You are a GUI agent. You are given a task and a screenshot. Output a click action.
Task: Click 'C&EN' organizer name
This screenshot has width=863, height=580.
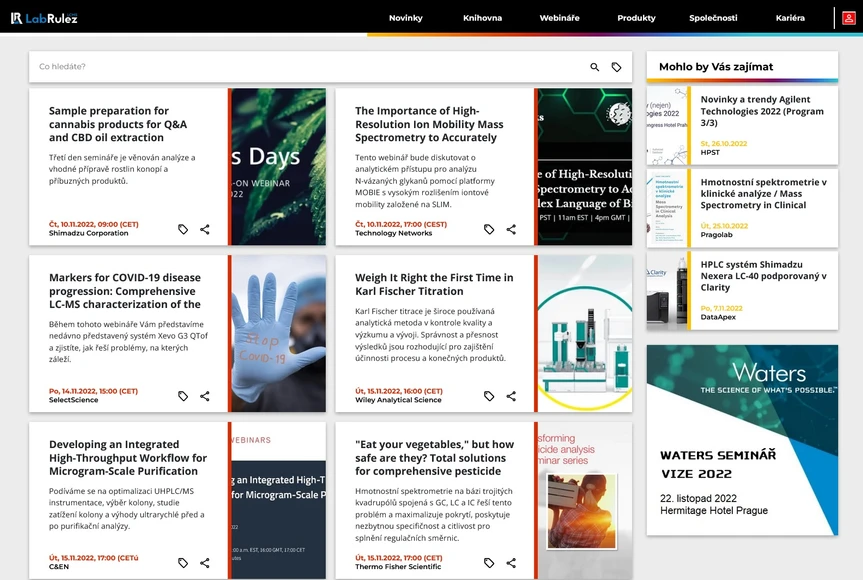[59, 567]
